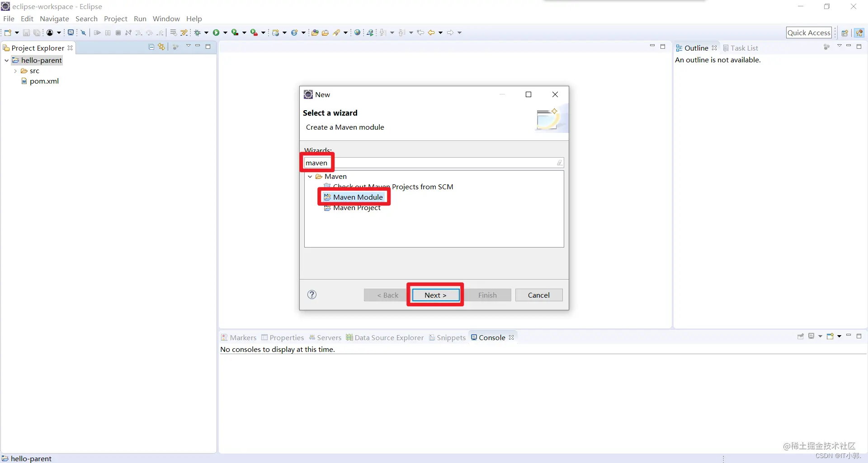Select Check out Maven Projects from SCM
Viewport: 868px width, 463px height.
pos(388,187)
